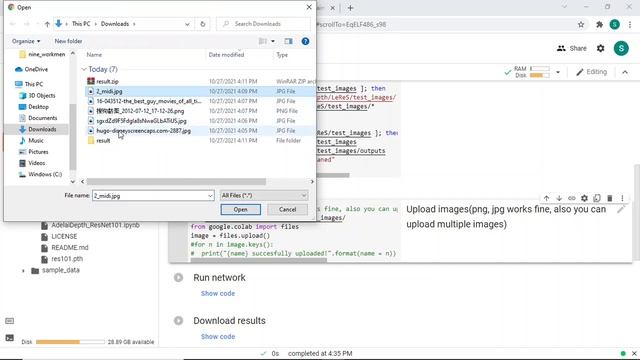Click the Search Downloads field

click(x=263, y=24)
